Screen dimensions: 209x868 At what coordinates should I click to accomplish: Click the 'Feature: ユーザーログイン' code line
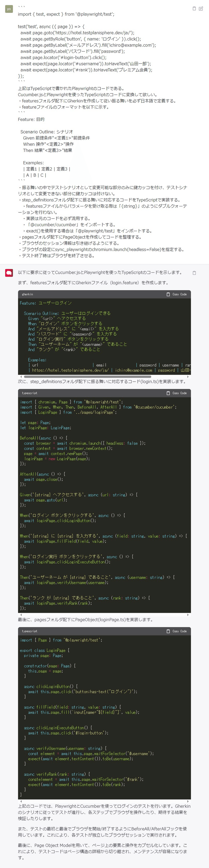click(45, 303)
